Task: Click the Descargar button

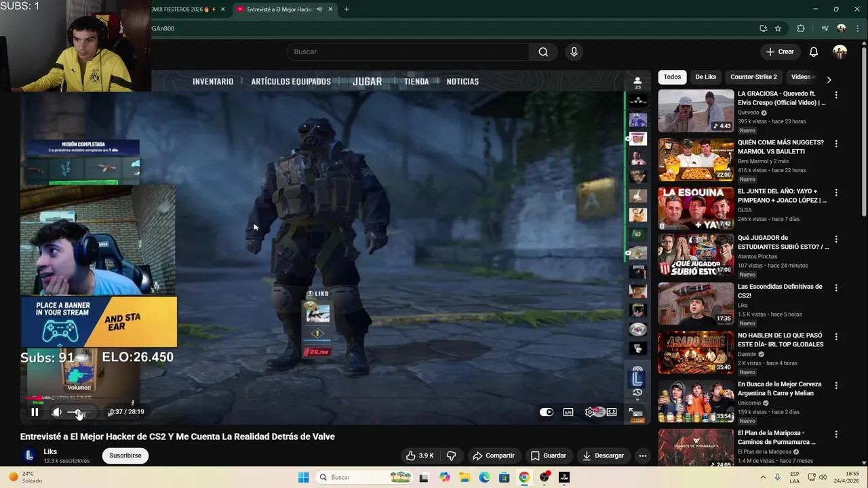Action: point(603,456)
